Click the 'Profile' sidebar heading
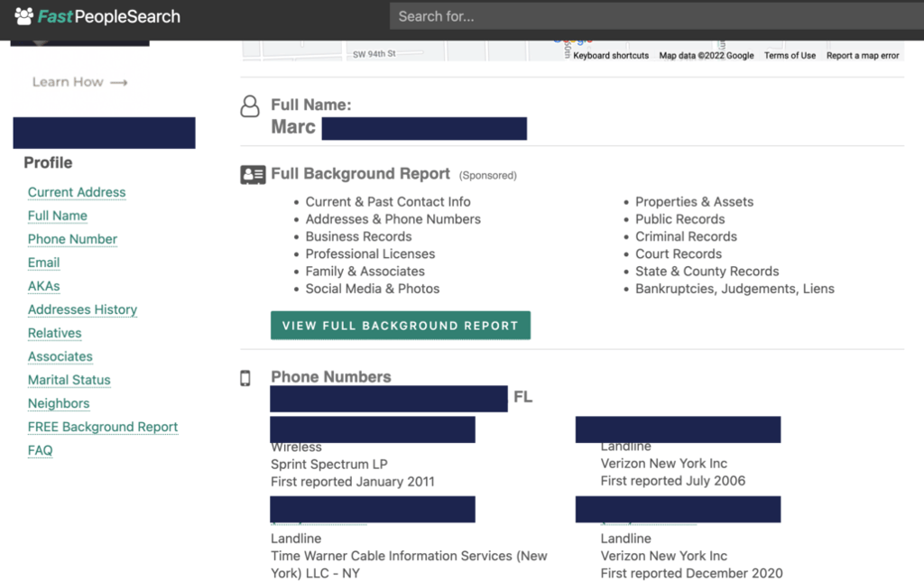Image resolution: width=924 pixels, height=581 pixels. pos(48,162)
